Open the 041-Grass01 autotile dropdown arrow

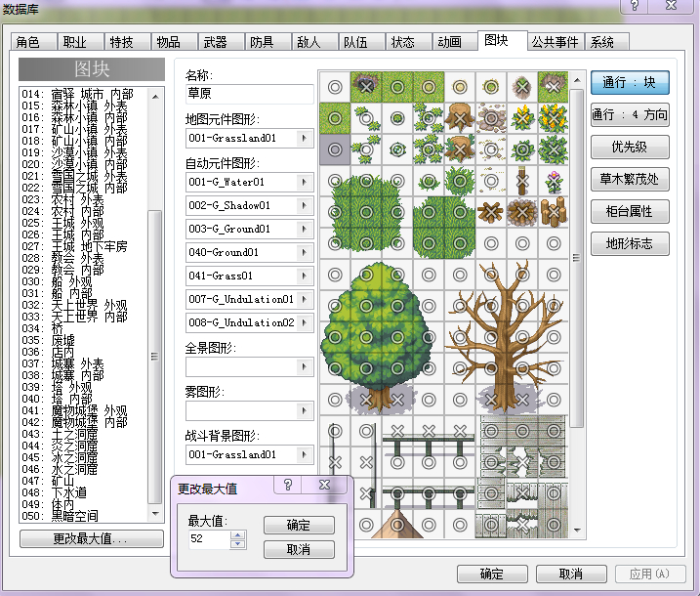coord(305,276)
